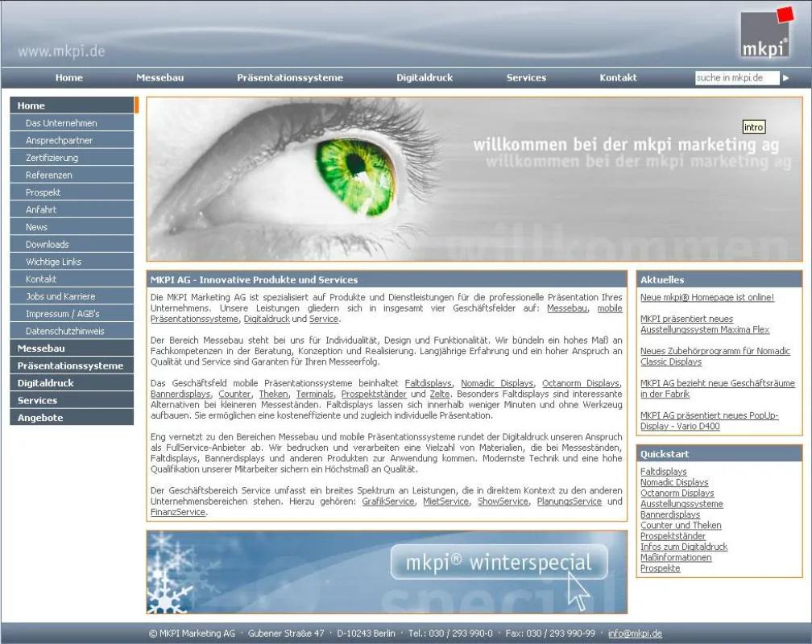This screenshot has height=644, width=812.
Task: Open Ausstellungssysteme in Quickstart list
Action: click(681, 504)
